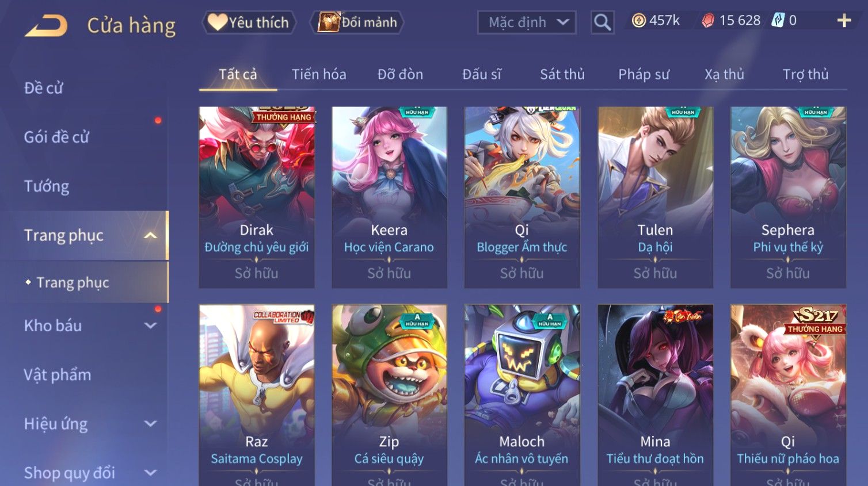This screenshot has height=486, width=868.
Task: Tap the red ruby currency icon
Action: 708,21
